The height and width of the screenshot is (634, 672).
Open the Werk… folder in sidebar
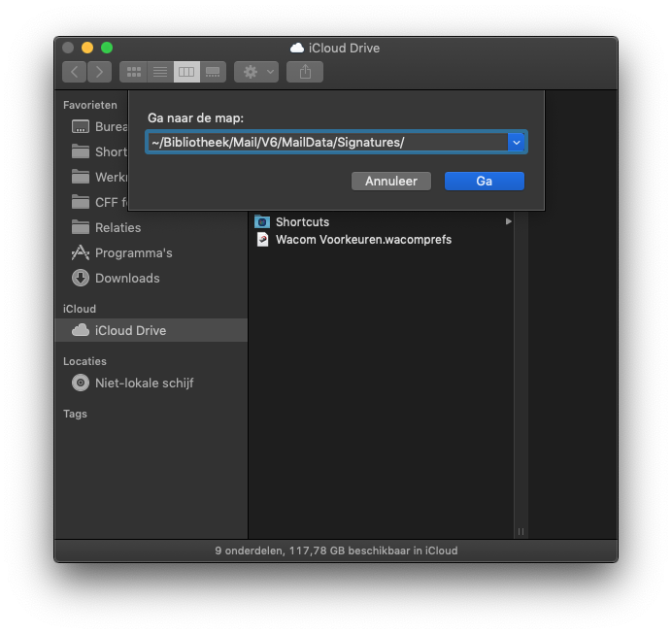99,177
